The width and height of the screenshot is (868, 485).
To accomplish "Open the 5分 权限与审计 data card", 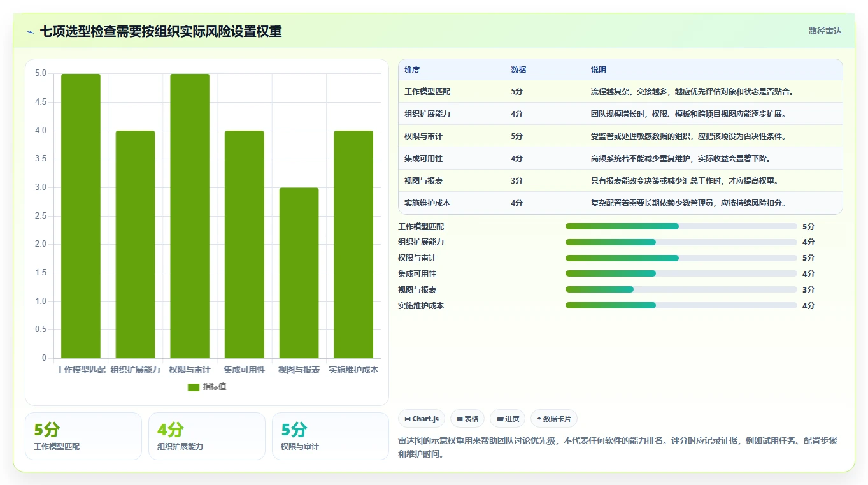I will (331, 436).
